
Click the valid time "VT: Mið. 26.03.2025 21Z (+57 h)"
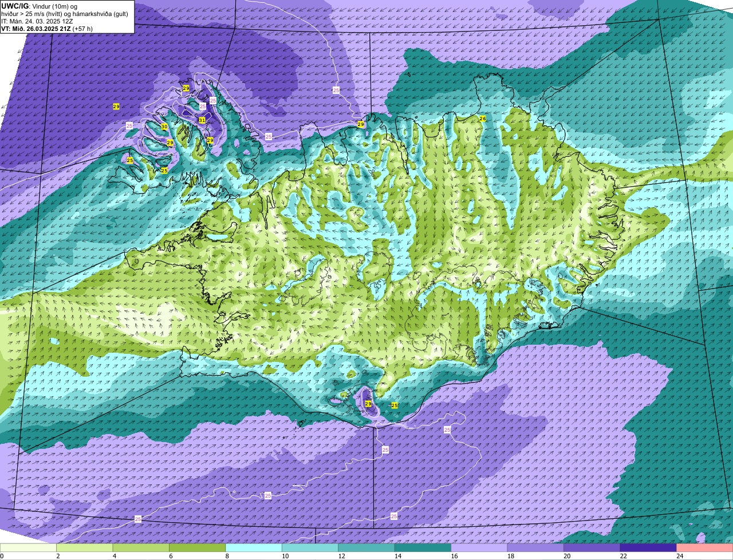tap(47, 29)
